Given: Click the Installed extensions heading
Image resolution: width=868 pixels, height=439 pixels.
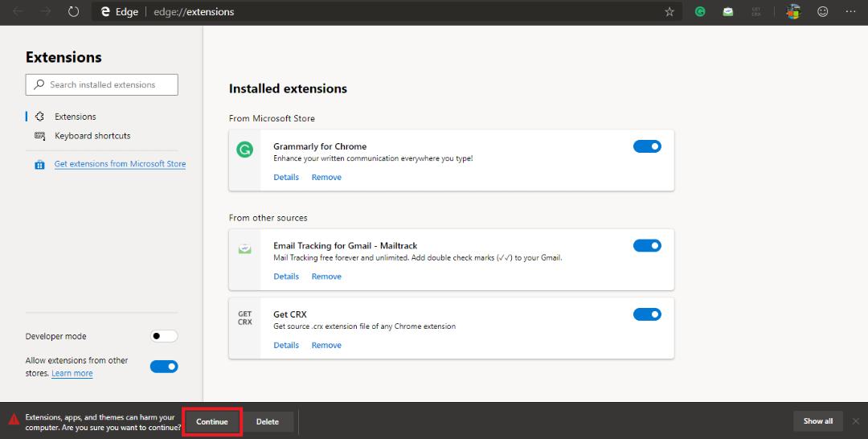Looking at the screenshot, I should tap(288, 88).
